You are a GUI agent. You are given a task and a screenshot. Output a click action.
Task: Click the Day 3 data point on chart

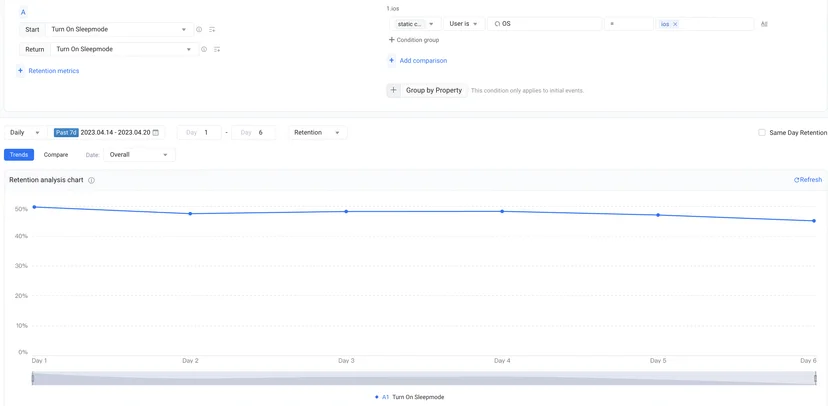[x=346, y=212]
